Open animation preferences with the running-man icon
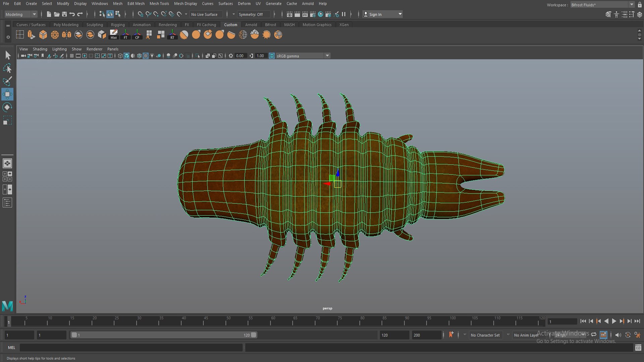Viewport: 644px width, 362px height. pos(637,335)
